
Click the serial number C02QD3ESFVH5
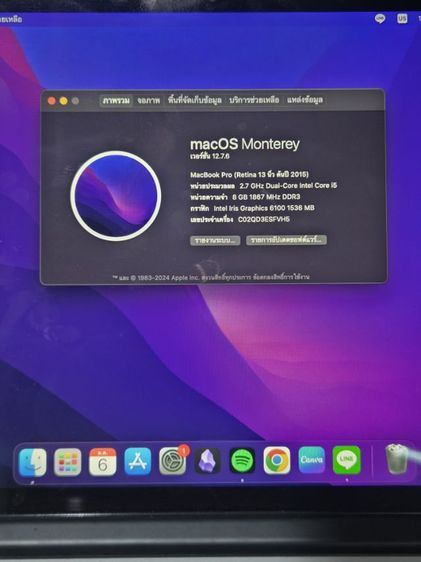pyautogui.click(x=264, y=219)
